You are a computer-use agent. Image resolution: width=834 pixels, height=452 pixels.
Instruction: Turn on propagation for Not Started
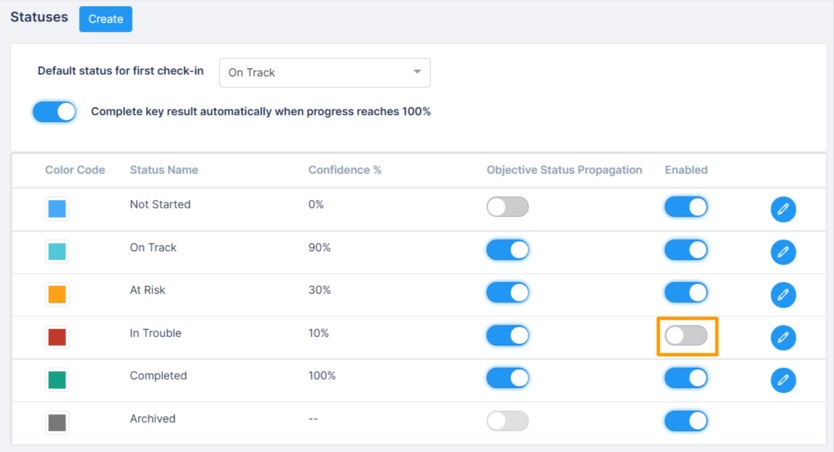[507, 207]
